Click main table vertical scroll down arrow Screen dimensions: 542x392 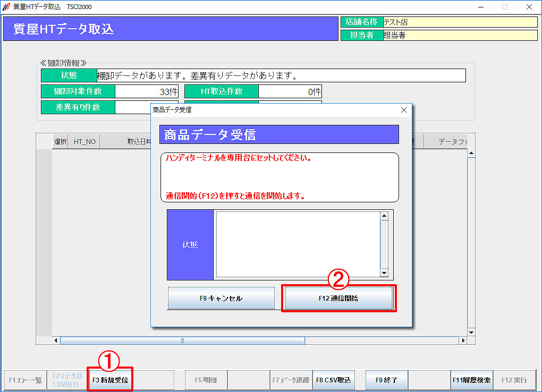pyautogui.click(x=471, y=332)
